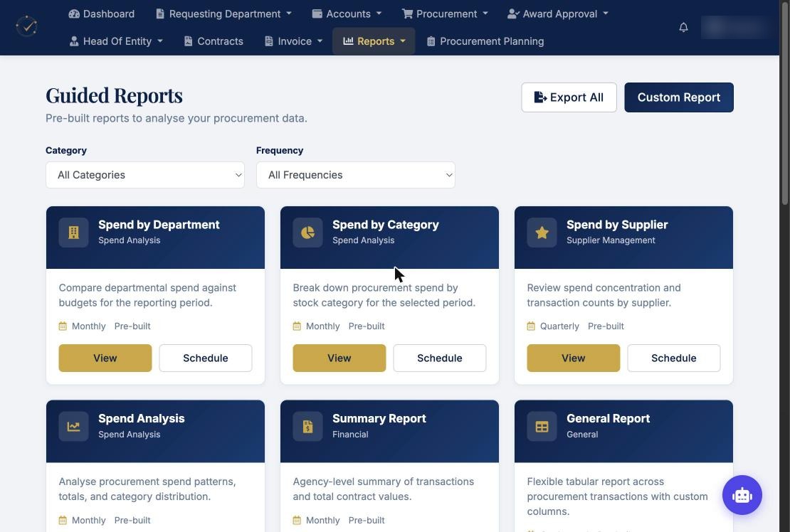The width and height of the screenshot is (790, 532).
Task: Open the Contracts page
Action: [x=214, y=41]
